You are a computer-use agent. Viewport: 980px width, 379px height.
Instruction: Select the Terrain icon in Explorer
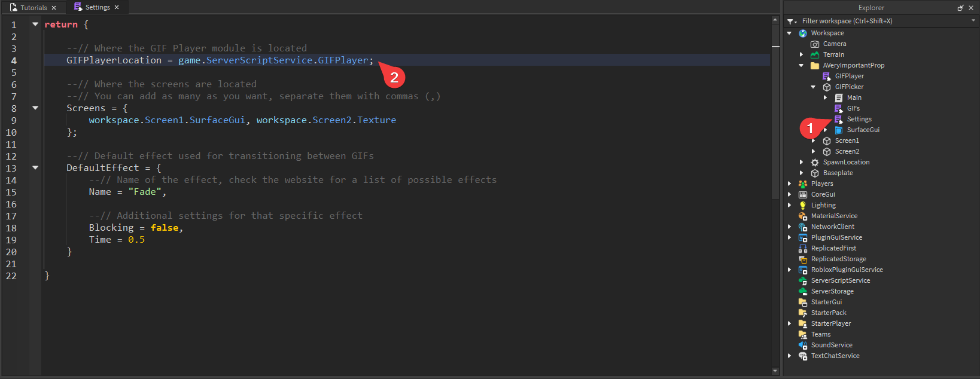coord(815,54)
